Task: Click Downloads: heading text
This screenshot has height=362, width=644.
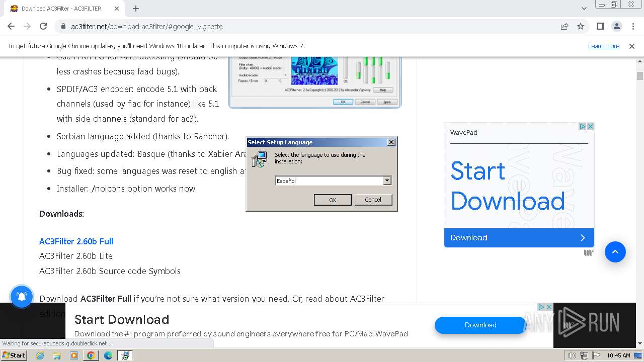Action: (61, 214)
